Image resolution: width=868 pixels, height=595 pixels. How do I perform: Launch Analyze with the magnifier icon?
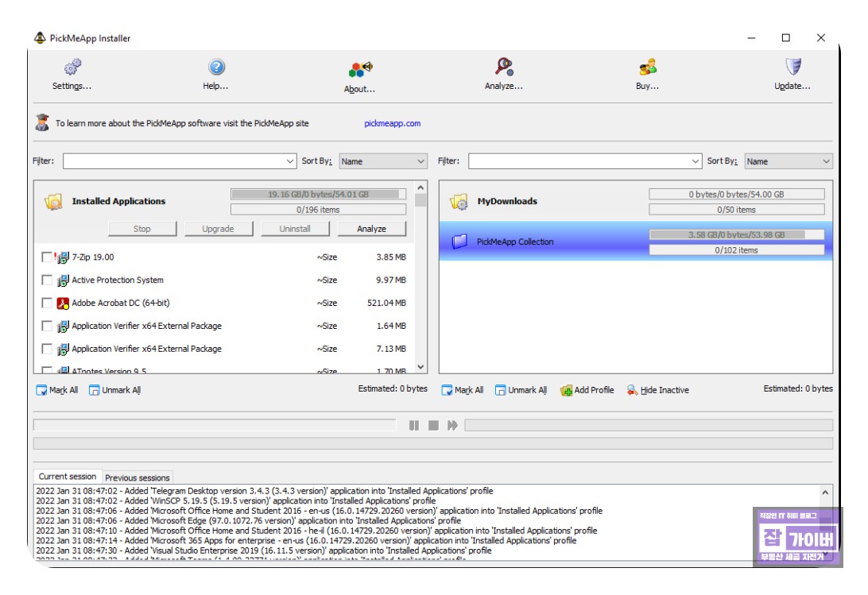(x=504, y=67)
